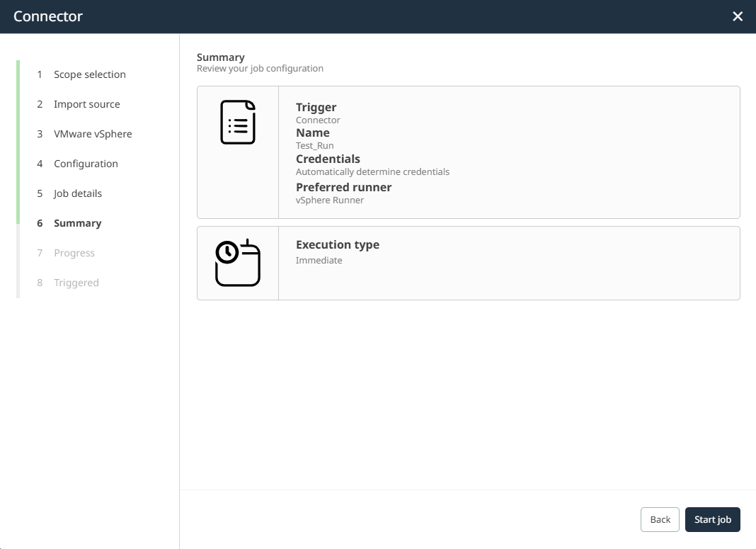Image resolution: width=756 pixels, height=549 pixels.
Task: Click the Back button
Action: 660,519
